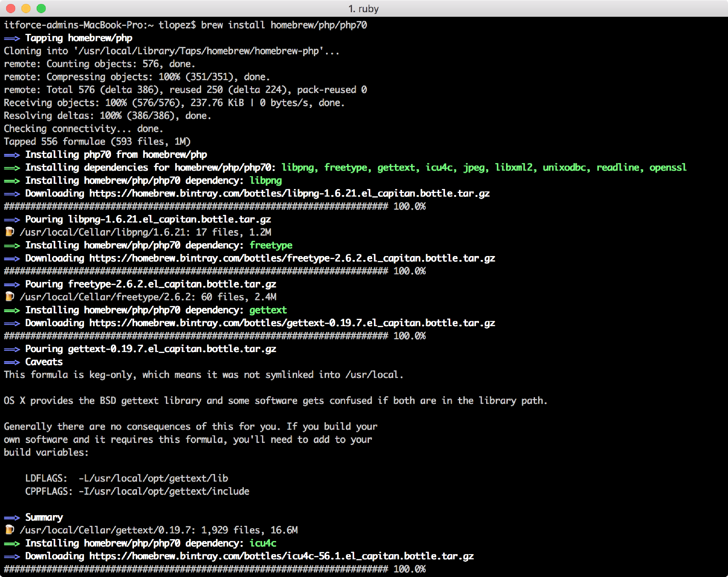
Task: Click the 'Resolving deltas: 100%' line
Action: pos(107,116)
